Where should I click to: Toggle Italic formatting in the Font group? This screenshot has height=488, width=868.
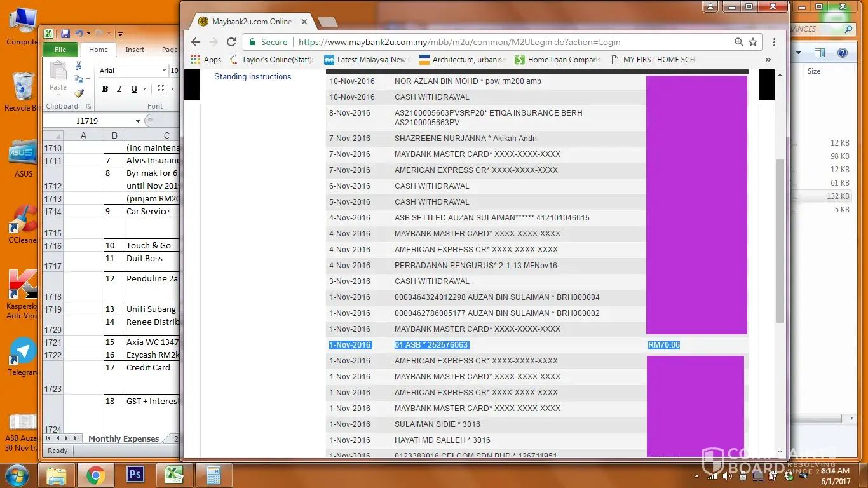119,89
